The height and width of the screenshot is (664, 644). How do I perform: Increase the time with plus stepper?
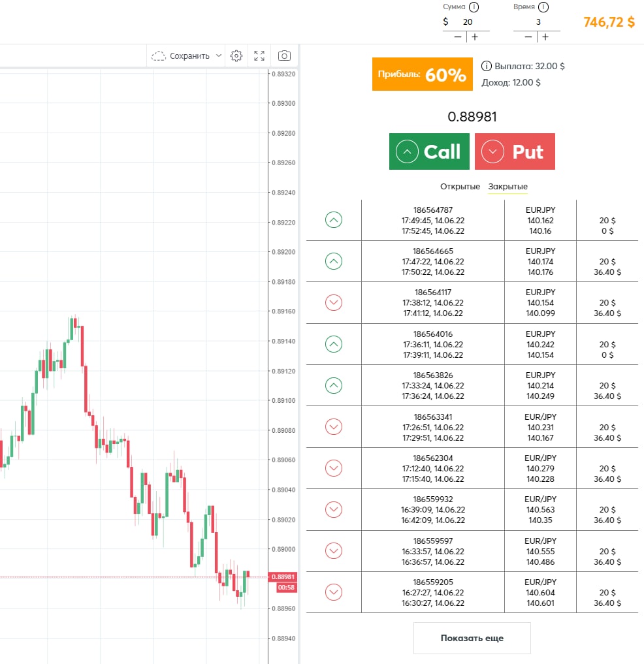545,37
